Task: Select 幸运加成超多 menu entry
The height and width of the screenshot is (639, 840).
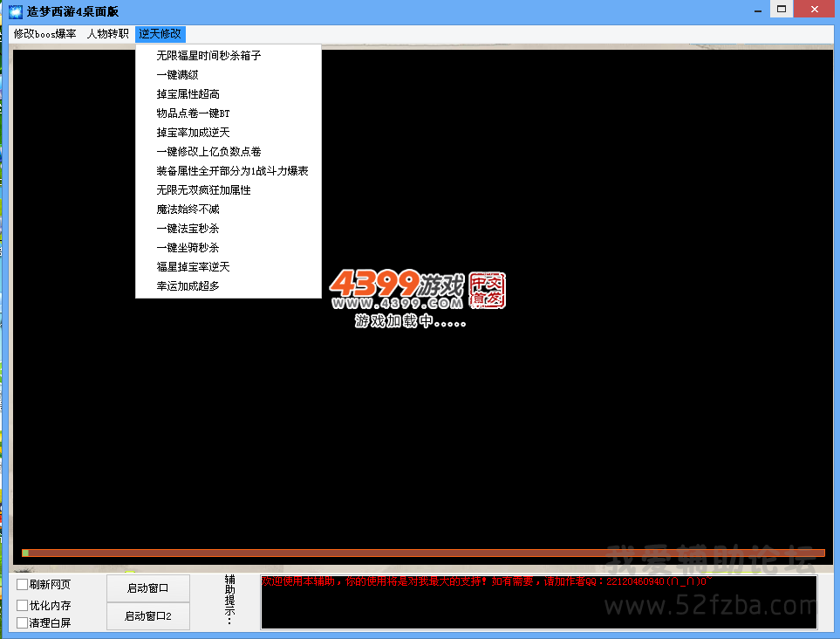Action: pos(229,286)
